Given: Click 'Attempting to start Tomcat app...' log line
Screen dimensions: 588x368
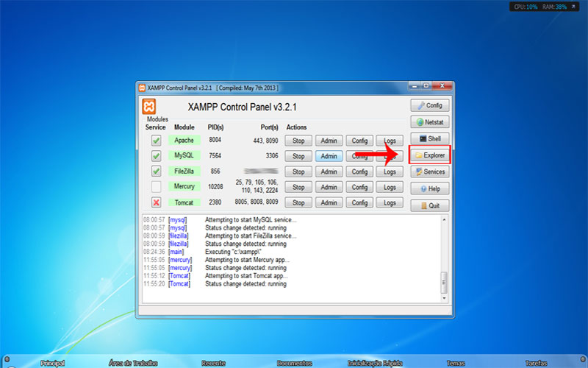Looking at the screenshot, I should pyautogui.click(x=246, y=275).
